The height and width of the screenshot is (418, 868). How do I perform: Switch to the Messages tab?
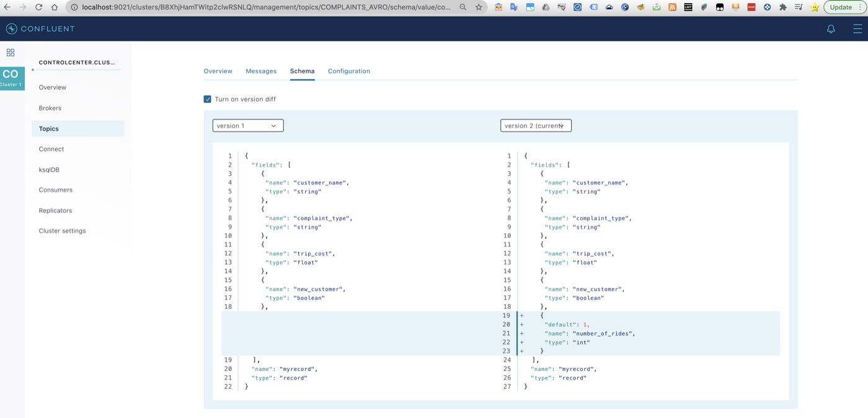coord(261,71)
